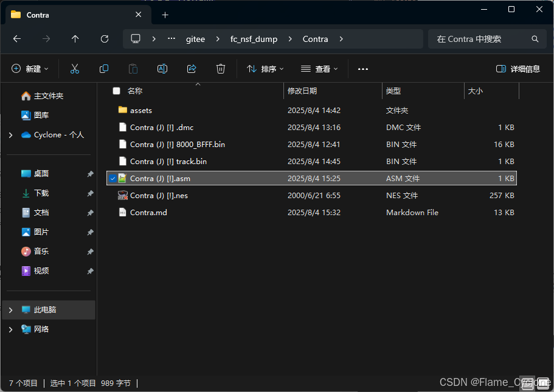The width and height of the screenshot is (554, 392).
Task: Click the assets folder icon
Action: click(x=123, y=110)
